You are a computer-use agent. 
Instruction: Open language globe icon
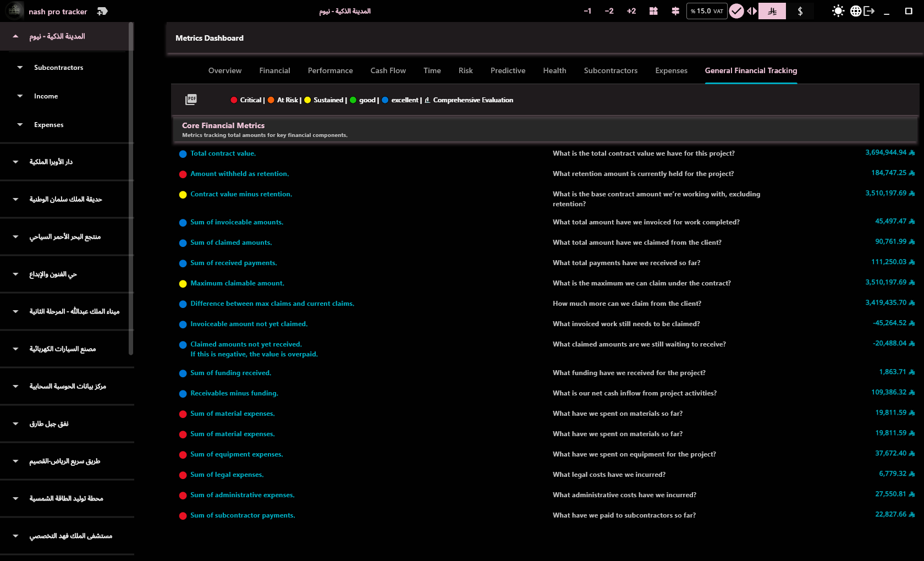pos(856,11)
